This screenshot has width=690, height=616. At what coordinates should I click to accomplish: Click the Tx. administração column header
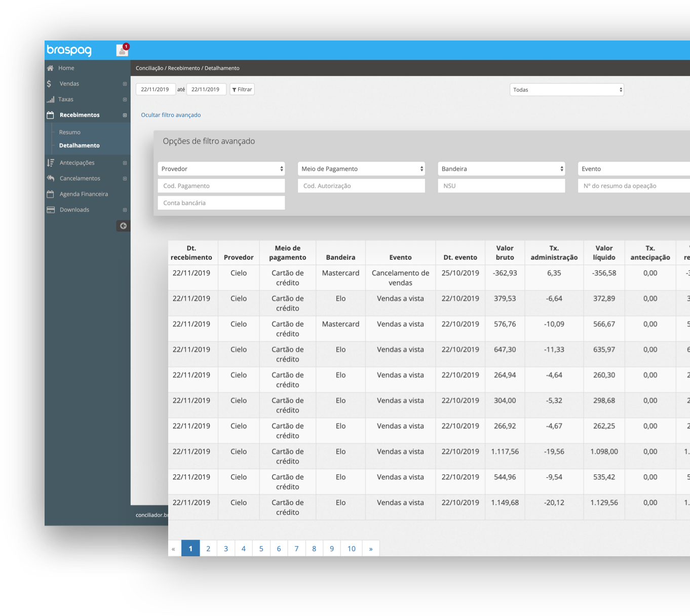pos(554,253)
